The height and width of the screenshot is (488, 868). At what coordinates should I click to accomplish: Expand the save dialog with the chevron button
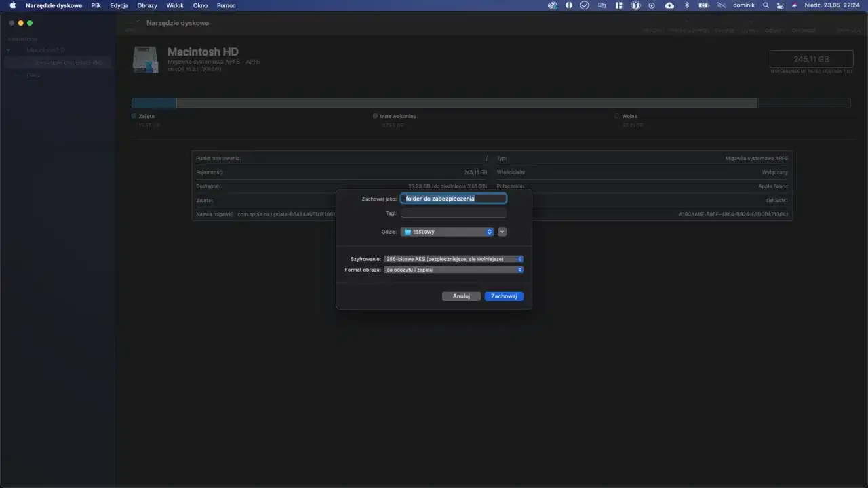point(502,232)
